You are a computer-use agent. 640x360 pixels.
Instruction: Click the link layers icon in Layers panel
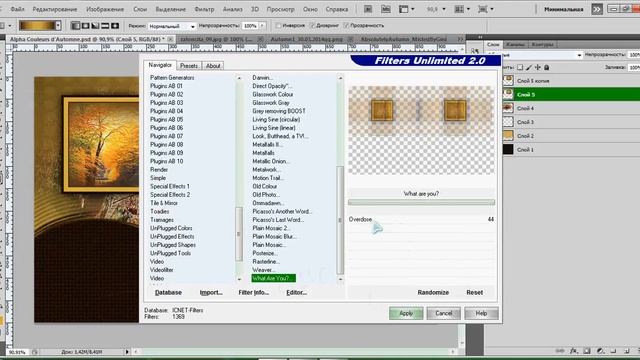coord(560,351)
